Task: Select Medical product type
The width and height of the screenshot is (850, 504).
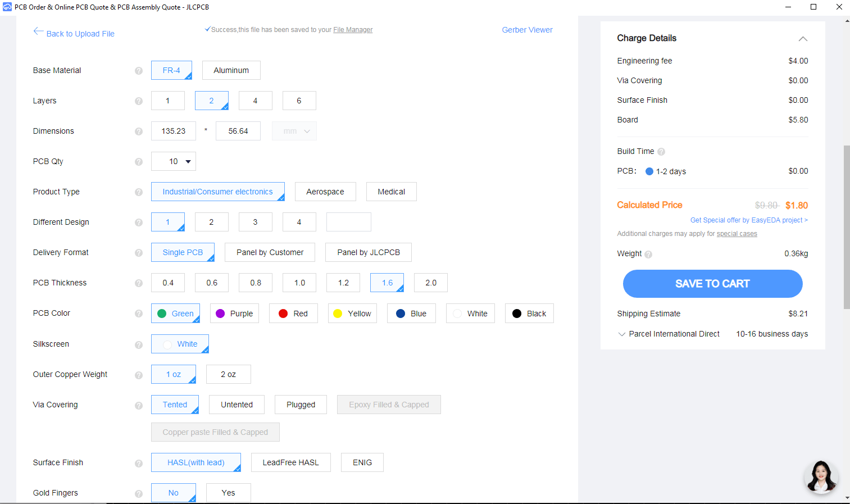Action: [x=391, y=192]
